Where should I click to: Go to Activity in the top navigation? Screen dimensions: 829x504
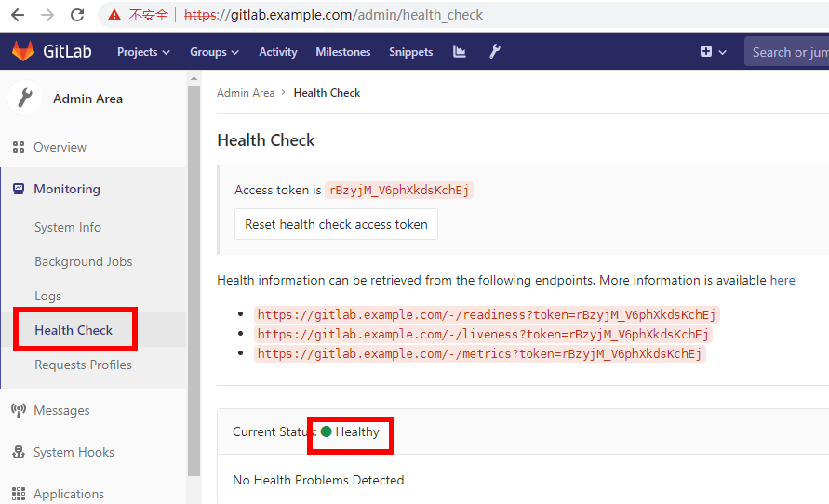click(278, 52)
